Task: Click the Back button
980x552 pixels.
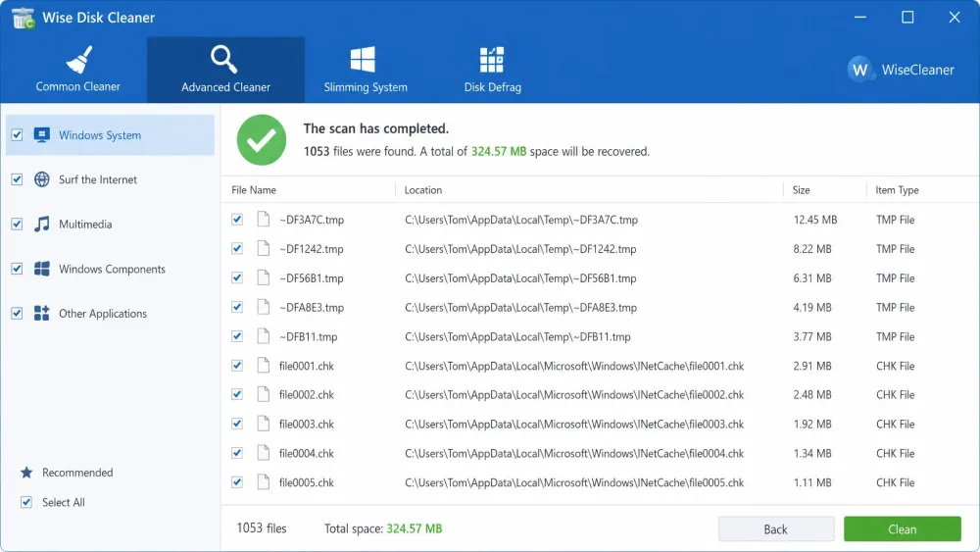Action: [x=775, y=528]
